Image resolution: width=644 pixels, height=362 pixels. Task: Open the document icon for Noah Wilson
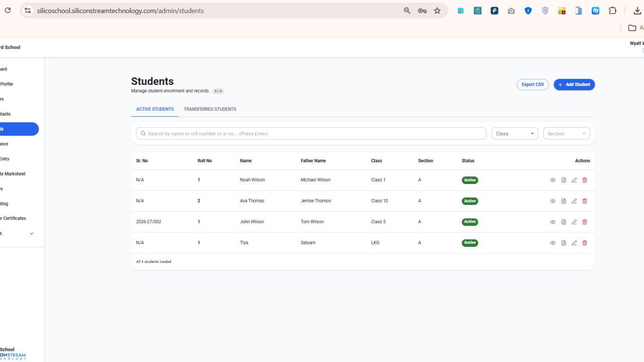tap(563, 180)
